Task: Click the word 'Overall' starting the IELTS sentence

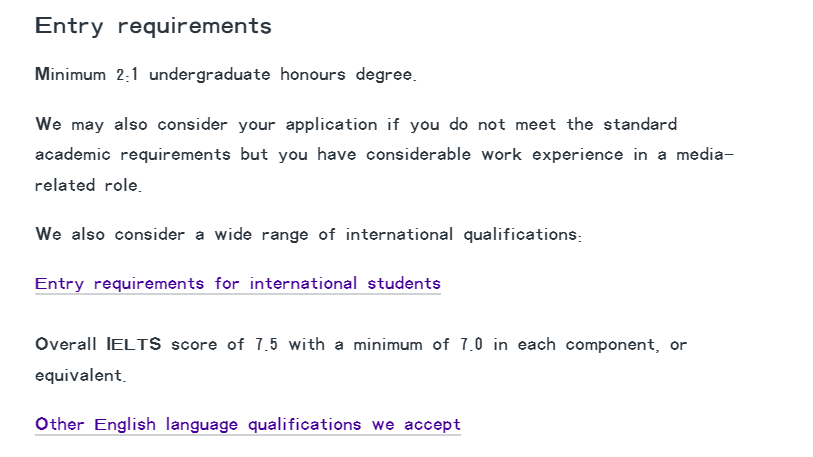Action: (66, 345)
